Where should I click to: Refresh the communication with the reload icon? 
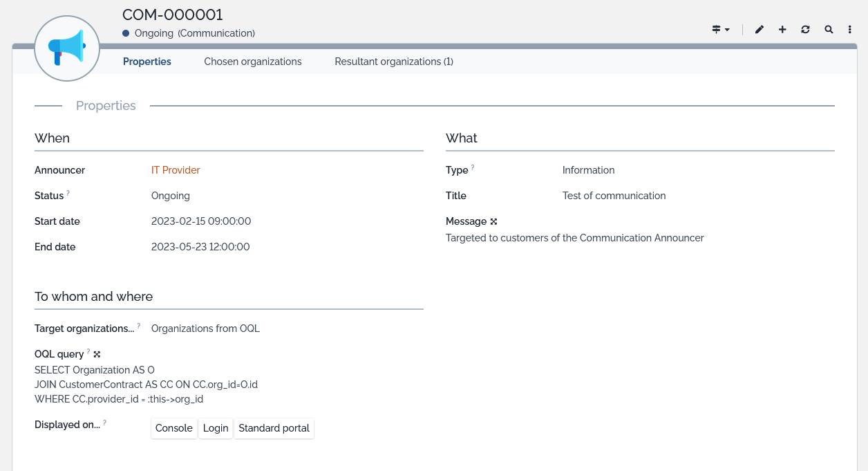pyautogui.click(x=805, y=30)
